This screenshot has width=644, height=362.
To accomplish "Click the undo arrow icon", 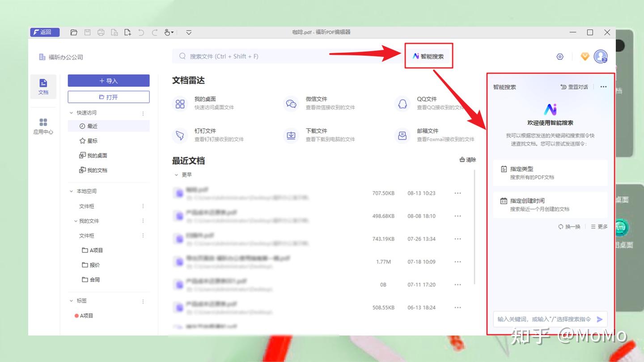I will [x=141, y=32].
